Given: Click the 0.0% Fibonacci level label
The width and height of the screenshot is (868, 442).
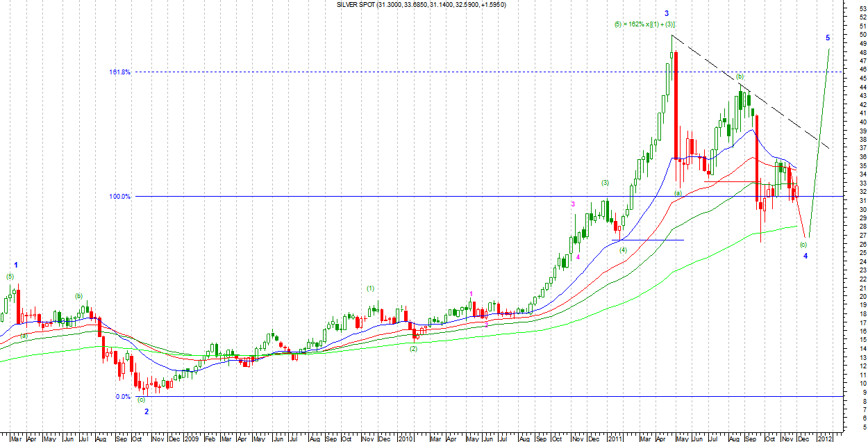Looking at the screenshot, I should click(x=122, y=397).
